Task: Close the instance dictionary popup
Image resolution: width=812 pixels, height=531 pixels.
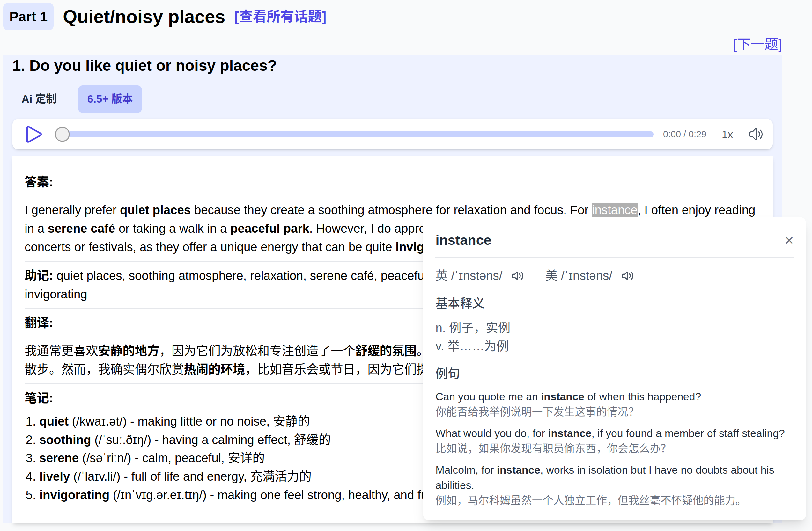Action: (789, 240)
